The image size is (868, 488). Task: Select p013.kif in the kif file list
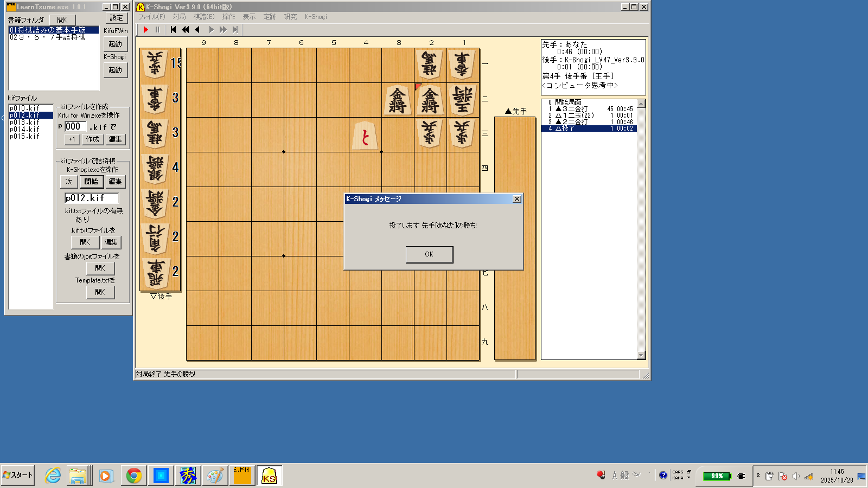[25, 123]
